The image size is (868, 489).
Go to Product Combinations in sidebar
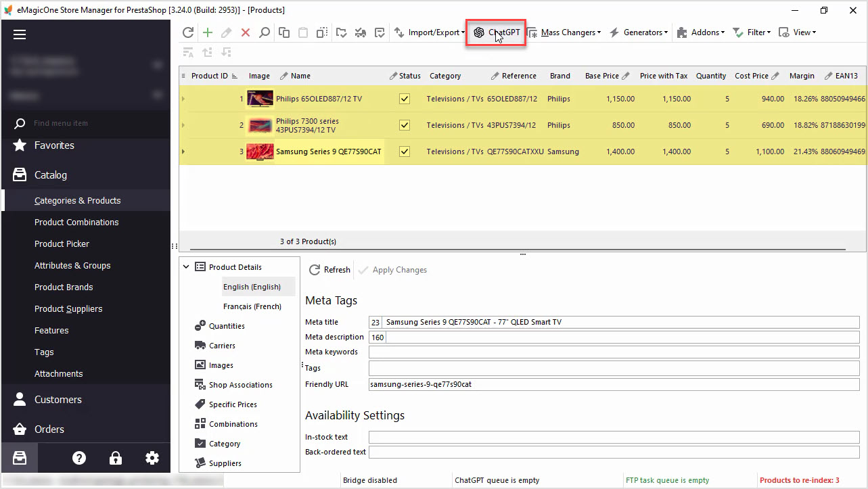(76, 222)
